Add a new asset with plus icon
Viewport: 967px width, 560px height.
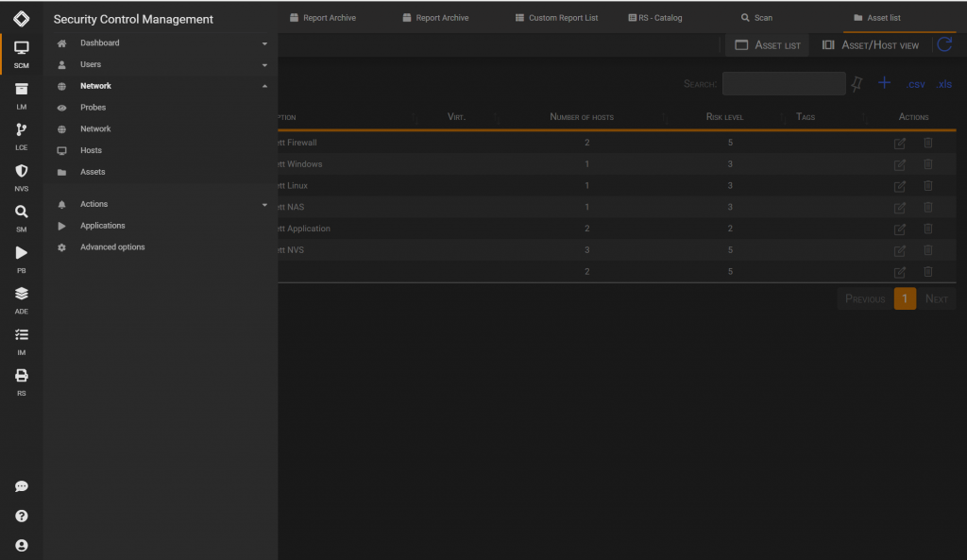884,83
